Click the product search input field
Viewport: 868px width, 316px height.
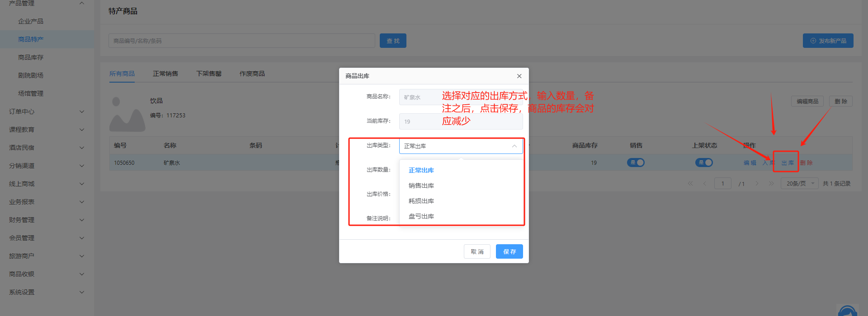coord(241,41)
